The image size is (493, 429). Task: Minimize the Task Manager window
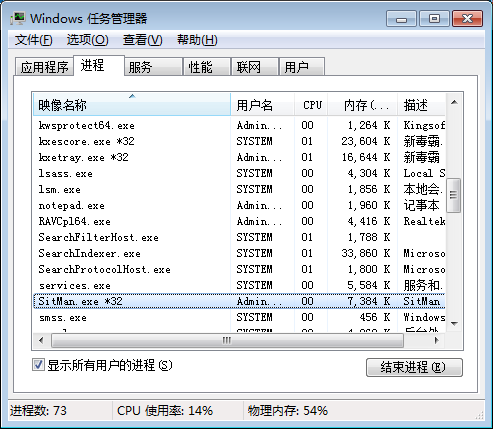point(401,18)
